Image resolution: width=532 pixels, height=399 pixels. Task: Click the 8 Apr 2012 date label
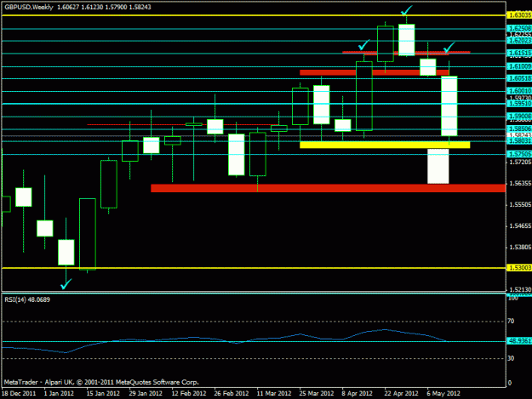coord(357,393)
